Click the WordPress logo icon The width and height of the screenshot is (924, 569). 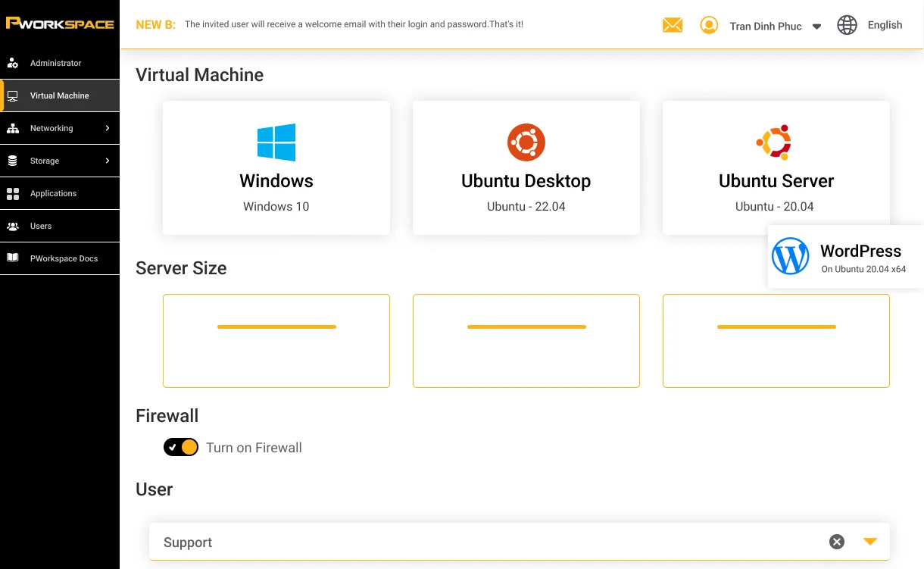click(x=791, y=256)
